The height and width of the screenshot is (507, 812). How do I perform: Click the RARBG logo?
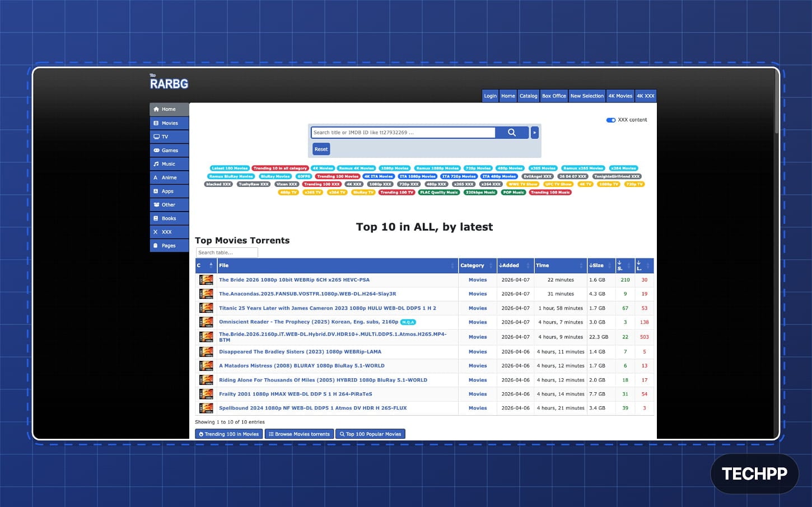coord(169,83)
